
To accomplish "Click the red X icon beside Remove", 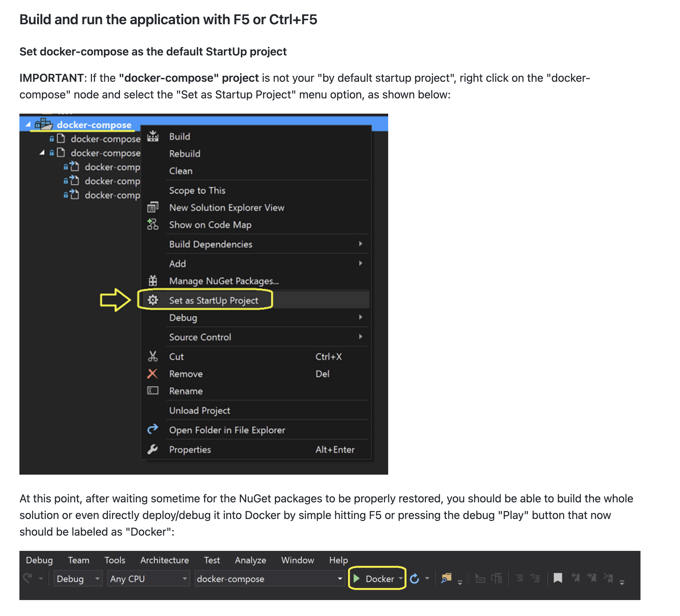I will 153,374.
